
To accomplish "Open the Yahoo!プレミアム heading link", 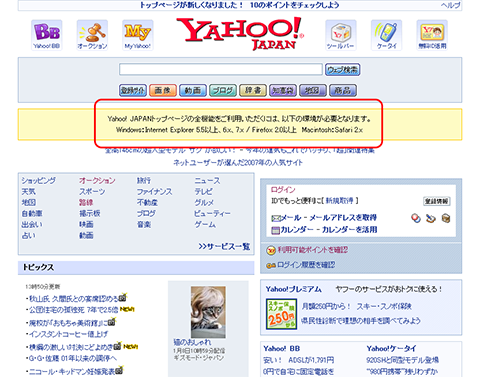I will click(x=294, y=289).
